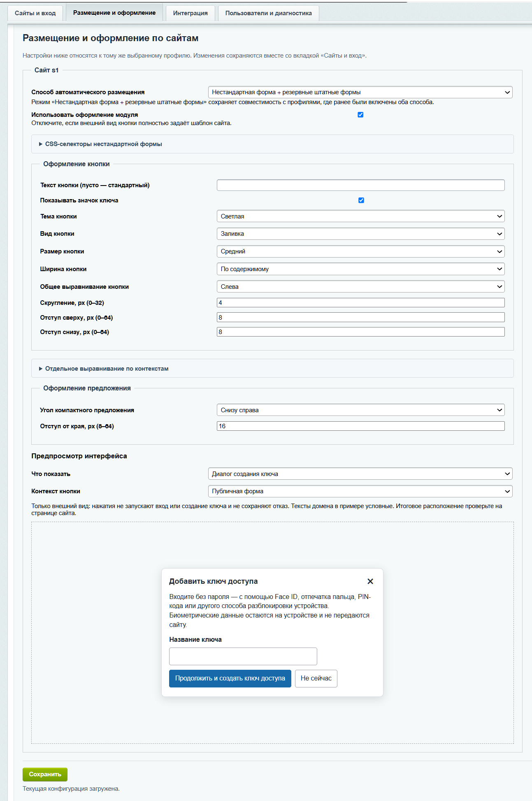Click the green "Сохранить" button
Image resolution: width=532 pixels, height=801 pixels.
tap(45, 774)
